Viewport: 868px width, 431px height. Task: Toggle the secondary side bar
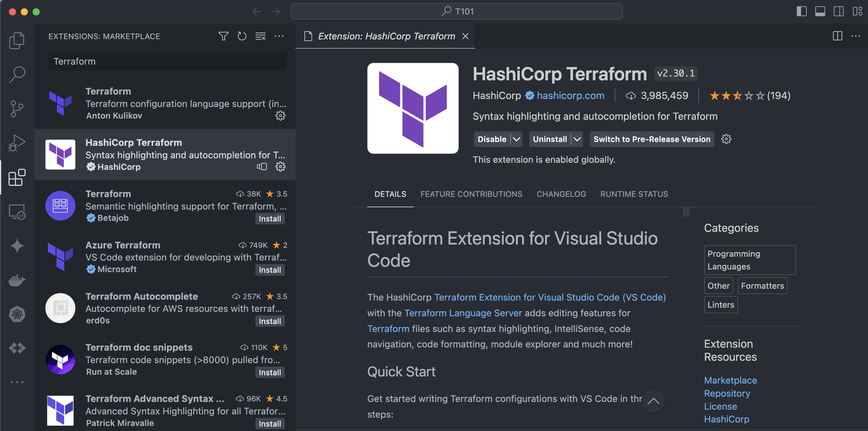838,12
